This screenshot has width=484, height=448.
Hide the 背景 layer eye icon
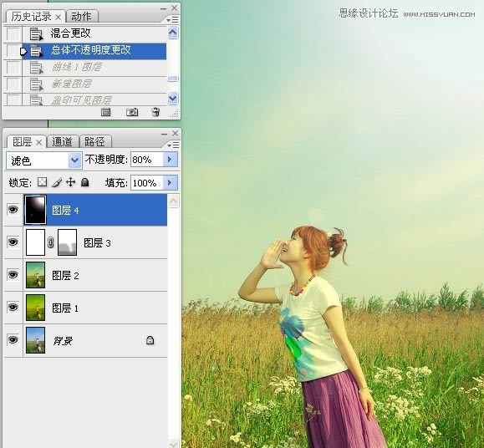point(13,339)
